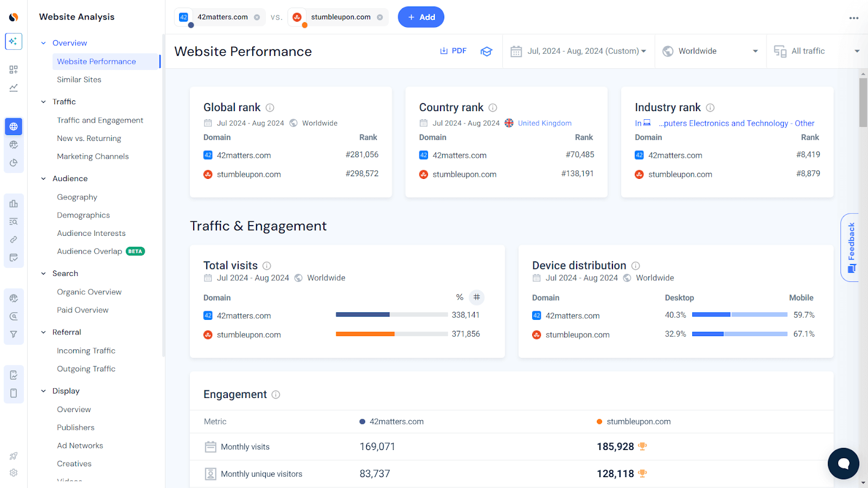Download the report as PDF
The height and width of the screenshot is (488, 868).
453,50
